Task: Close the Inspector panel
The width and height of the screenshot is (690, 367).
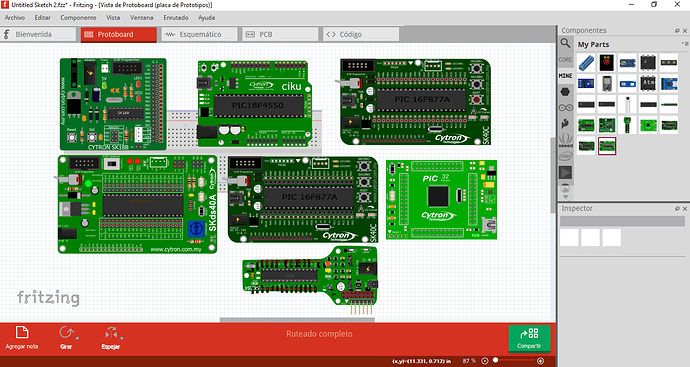Action: (x=685, y=209)
